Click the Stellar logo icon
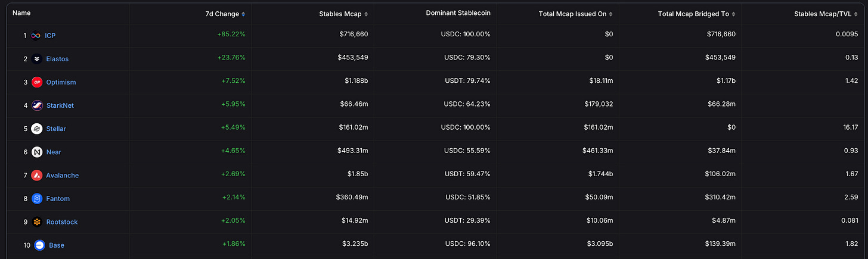The image size is (868, 259). 37,129
